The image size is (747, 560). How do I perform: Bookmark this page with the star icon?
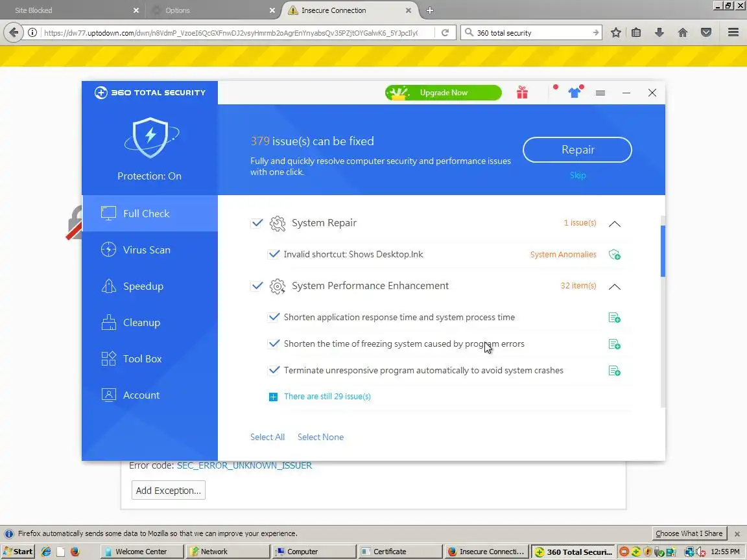coord(615,32)
